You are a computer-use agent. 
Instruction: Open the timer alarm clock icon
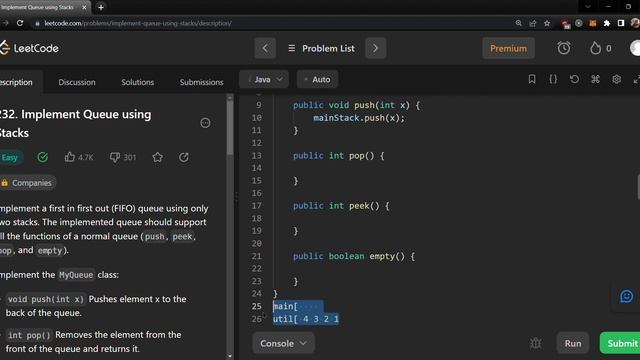coord(564,48)
